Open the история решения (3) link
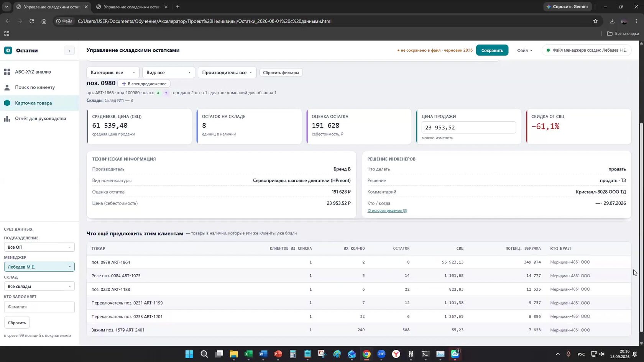This screenshot has width=644, height=362. [x=387, y=211]
